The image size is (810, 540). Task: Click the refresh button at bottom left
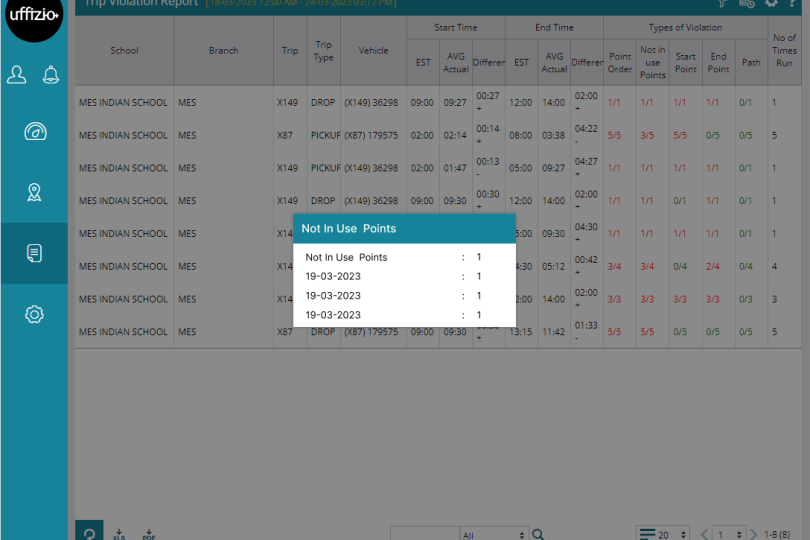pos(89,534)
